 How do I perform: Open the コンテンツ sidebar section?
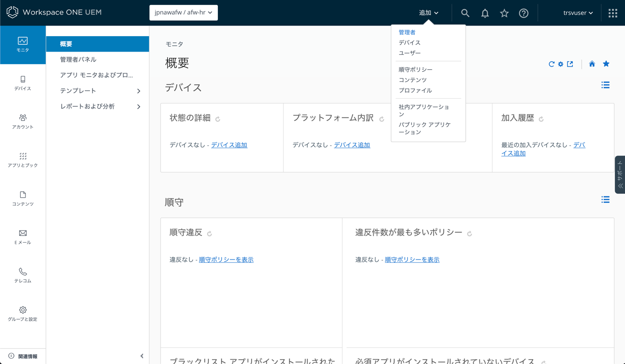click(23, 199)
